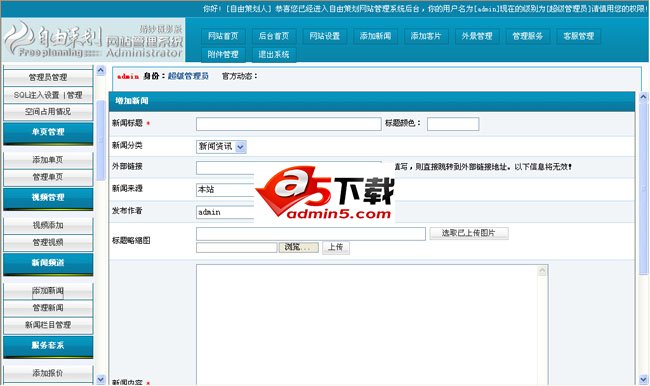The image size is (650, 386).
Task: Open 客服管理 in the top navigation
Action: pyautogui.click(x=578, y=36)
